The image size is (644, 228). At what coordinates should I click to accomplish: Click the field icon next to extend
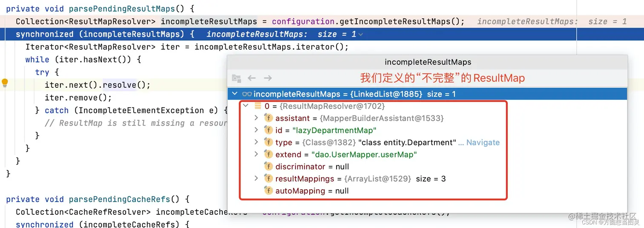(x=268, y=154)
